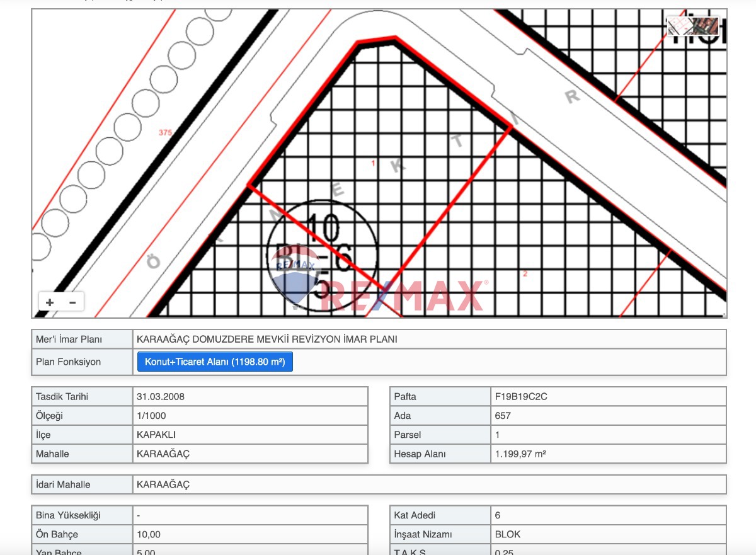Switch to the satellite imagery thumbnail
This screenshot has width=756, height=555.
click(x=706, y=26)
